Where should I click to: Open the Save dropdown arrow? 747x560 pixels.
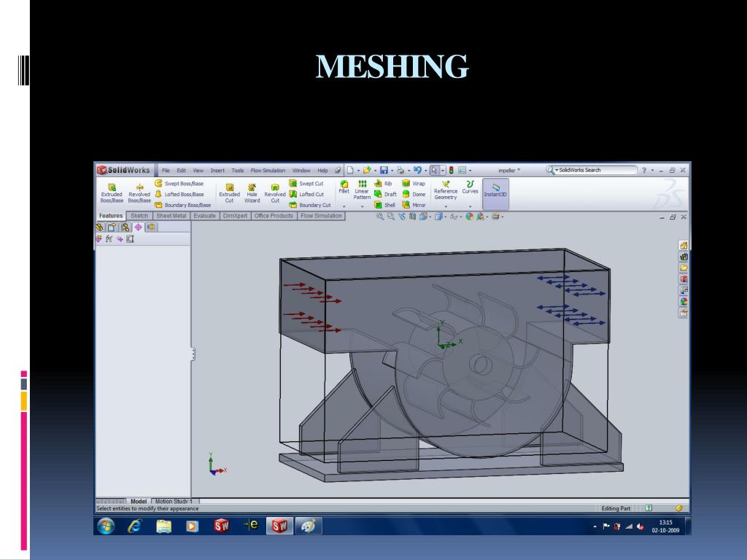pos(392,171)
